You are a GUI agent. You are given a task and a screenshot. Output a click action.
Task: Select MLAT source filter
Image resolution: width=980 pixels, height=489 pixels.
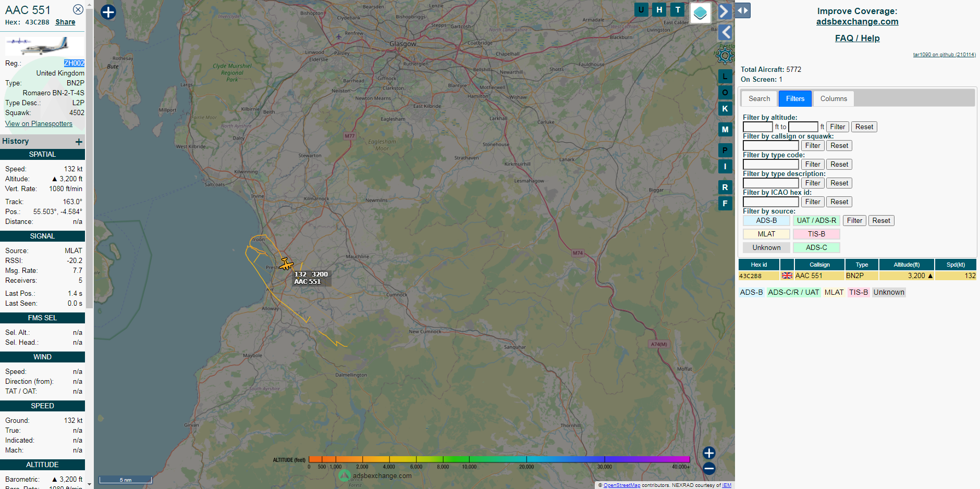point(766,234)
